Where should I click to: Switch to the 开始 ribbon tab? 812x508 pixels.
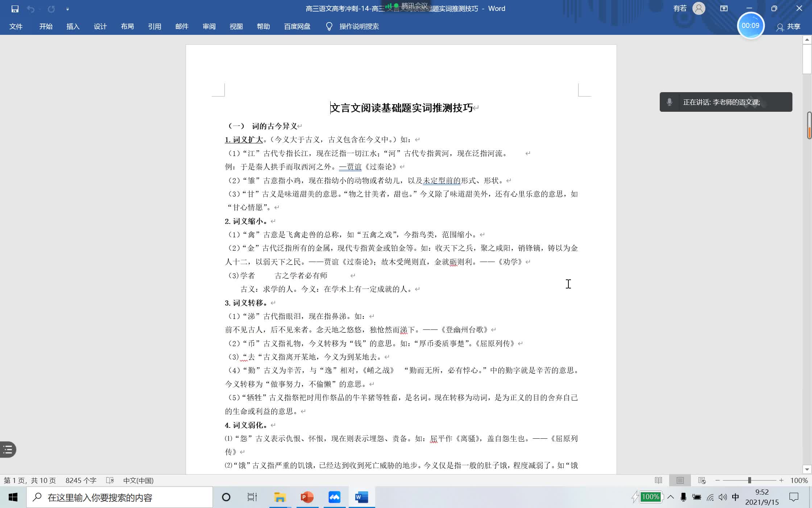46,26
